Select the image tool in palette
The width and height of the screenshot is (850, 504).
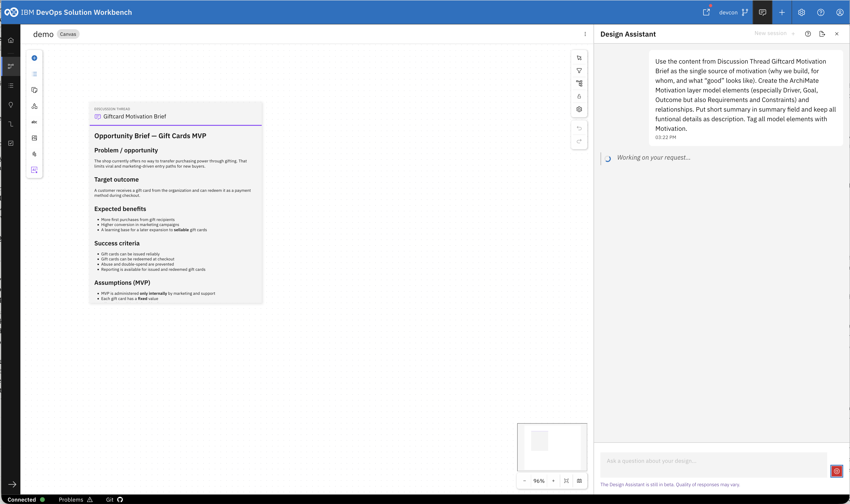coord(34,138)
